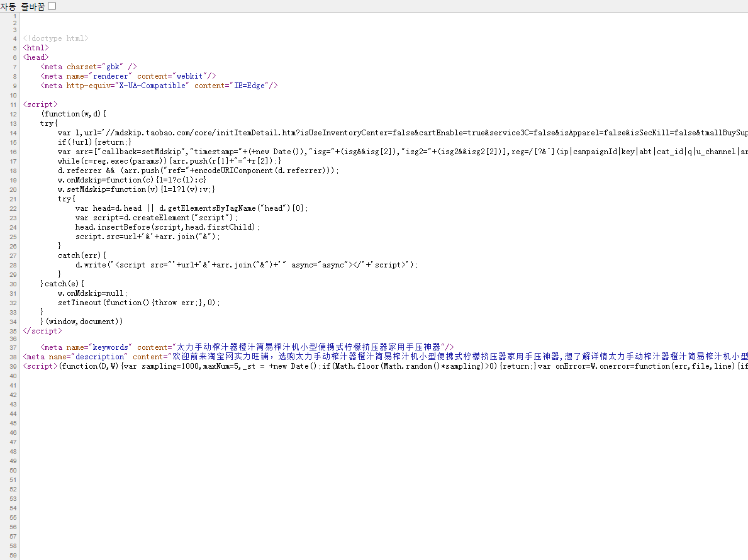Image resolution: width=748 pixels, height=560 pixels.
Task: Select the opening html tag on line 5
Action: point(36,48)
